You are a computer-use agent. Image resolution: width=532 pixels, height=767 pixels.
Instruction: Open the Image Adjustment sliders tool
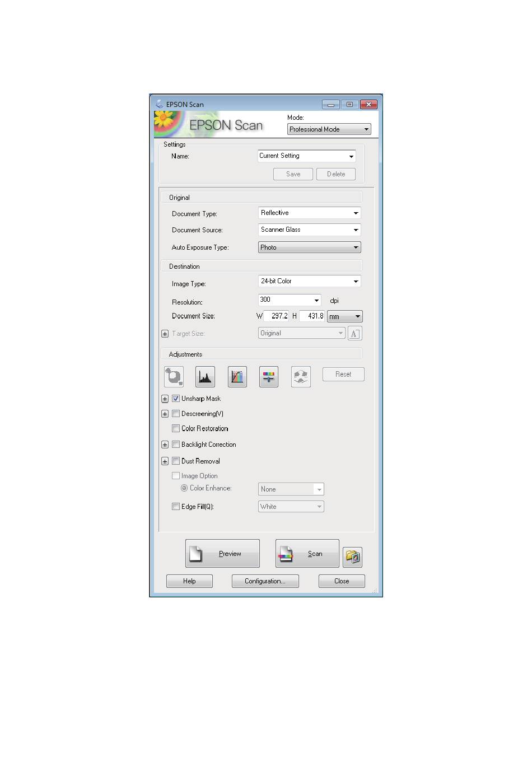click(269, 376)
